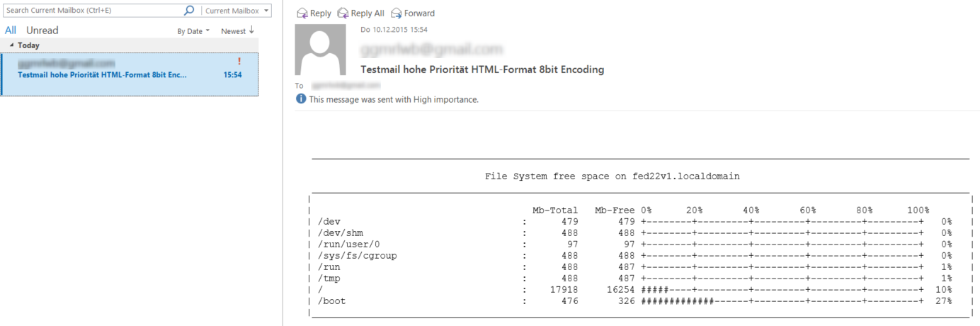Click in the Search Current Mailbox field
980x326 pixels.
pyautogui.click(x=92, y=11)
